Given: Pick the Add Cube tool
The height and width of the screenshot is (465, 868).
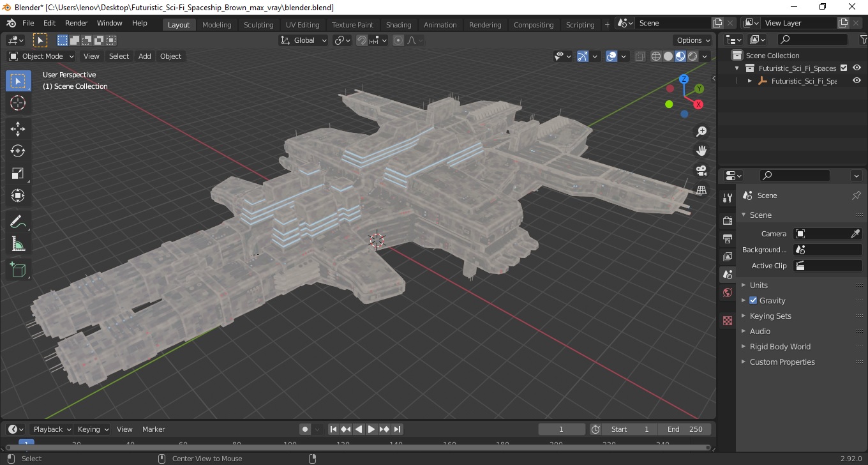Looking at the screenshot, I should pos(18,270).
